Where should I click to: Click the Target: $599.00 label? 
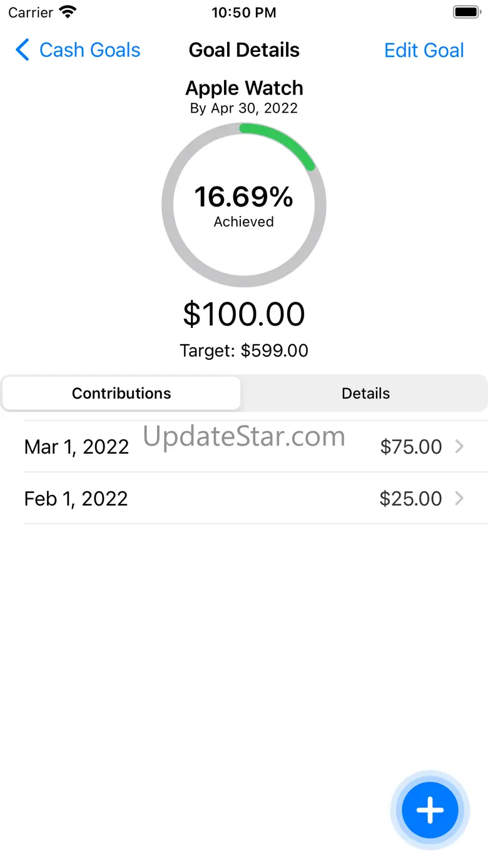coord(243,350)
